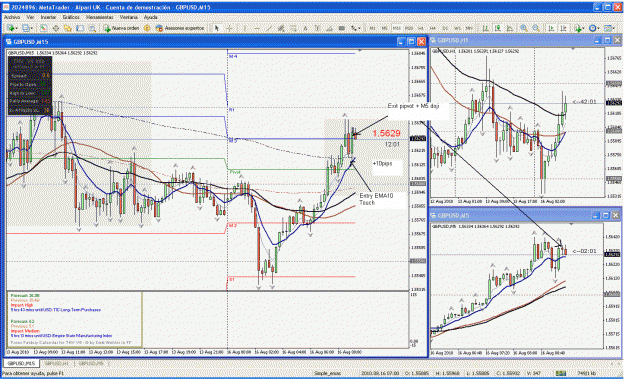Select the vertical line tool
This screenshot has height=379, width=625.
point(245,28)
